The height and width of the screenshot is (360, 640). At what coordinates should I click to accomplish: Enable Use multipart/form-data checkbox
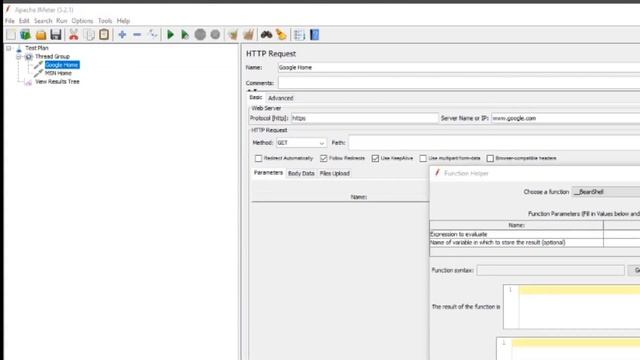[423, 158]
